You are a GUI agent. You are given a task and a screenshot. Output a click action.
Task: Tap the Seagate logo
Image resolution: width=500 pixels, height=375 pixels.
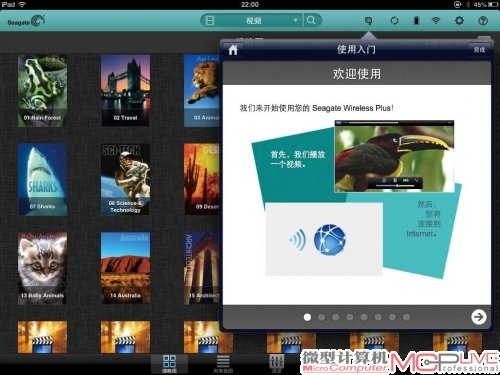point(26,21)
